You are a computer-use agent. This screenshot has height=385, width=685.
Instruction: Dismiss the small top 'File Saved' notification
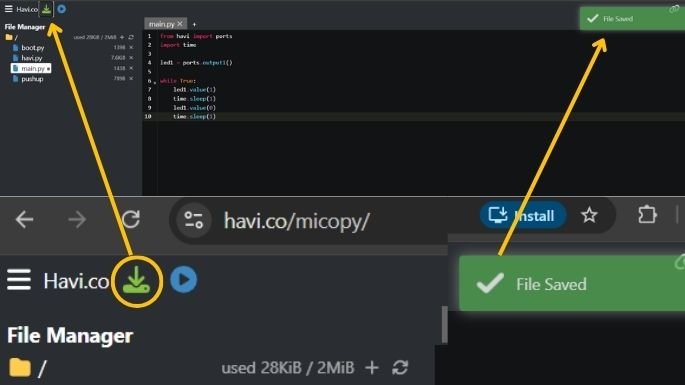coord(632,19)
